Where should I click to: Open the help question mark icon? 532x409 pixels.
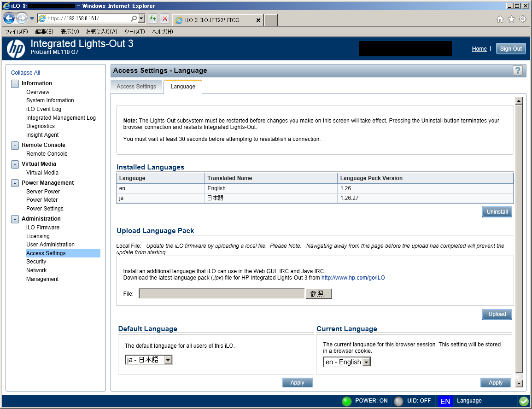click(x=518, y=70)
